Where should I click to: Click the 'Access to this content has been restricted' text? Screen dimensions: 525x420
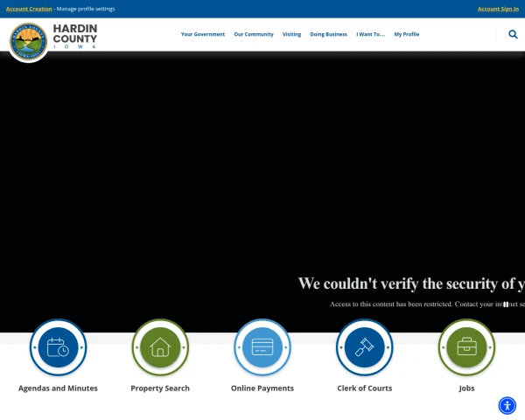[x=391, y=304]
